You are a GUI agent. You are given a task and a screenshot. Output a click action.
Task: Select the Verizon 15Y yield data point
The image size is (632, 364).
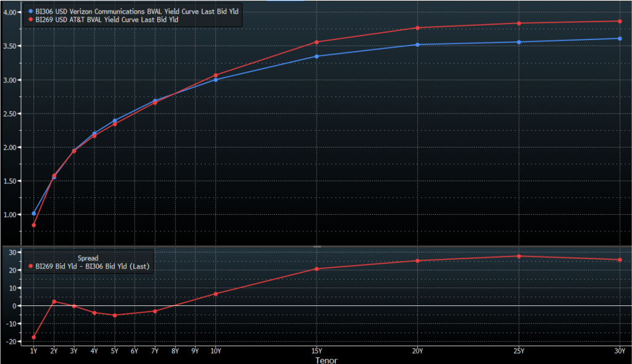[317, 56]
